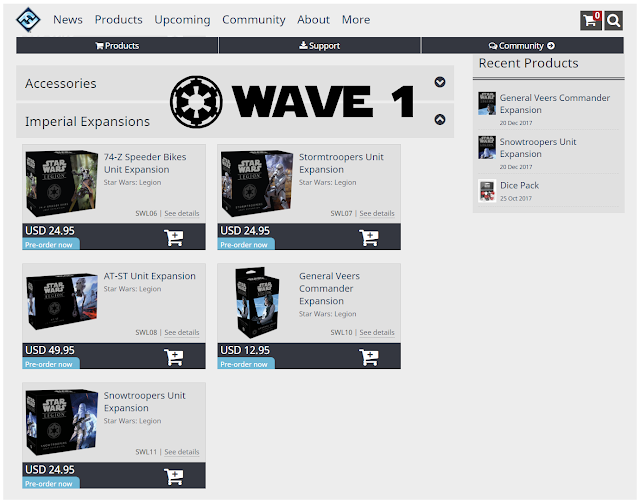Image resolution: width=640 pixels, height=503 pixels.
Task: Open the More menu
Action: coord(356,20)
